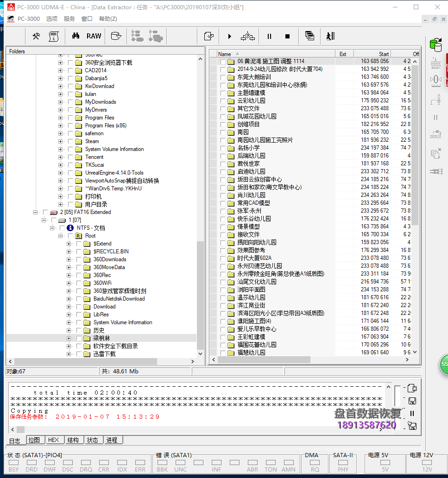Check the 梁枫林 folder checkbox in tree
Screen dimensions: 448x478
coord(79,338)
